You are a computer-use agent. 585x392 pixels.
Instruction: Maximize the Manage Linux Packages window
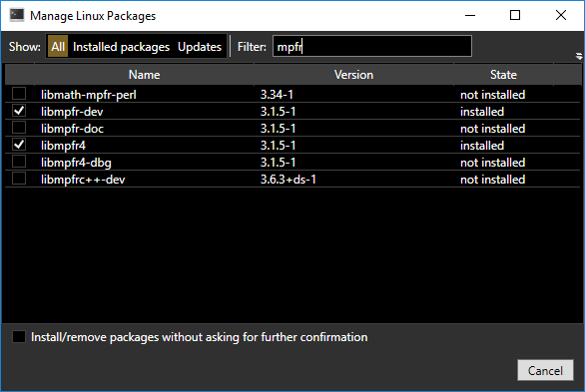[515, 15]
